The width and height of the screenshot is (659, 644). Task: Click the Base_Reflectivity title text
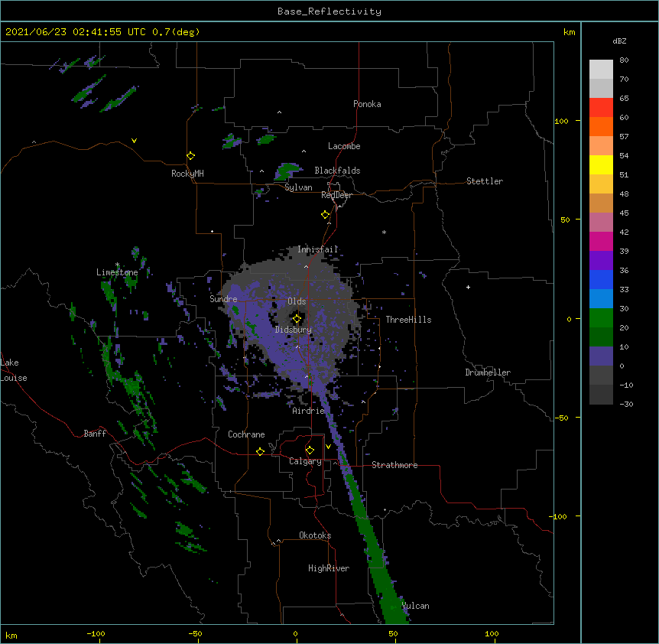pyautogui.click(x=329, y=11)
